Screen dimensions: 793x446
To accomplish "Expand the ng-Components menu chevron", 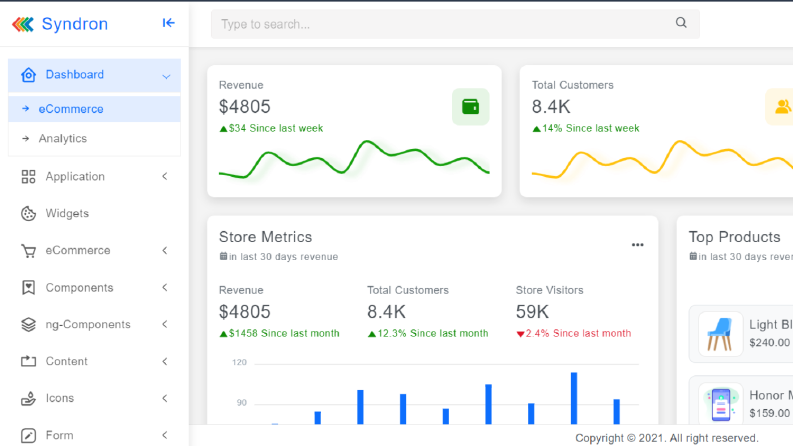I will point(165,324).
